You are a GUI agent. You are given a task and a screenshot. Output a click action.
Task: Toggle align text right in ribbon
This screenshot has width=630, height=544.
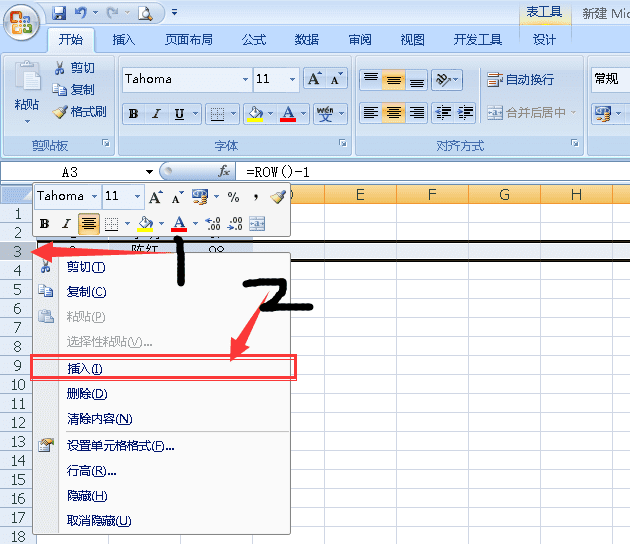tap(416, 113)
